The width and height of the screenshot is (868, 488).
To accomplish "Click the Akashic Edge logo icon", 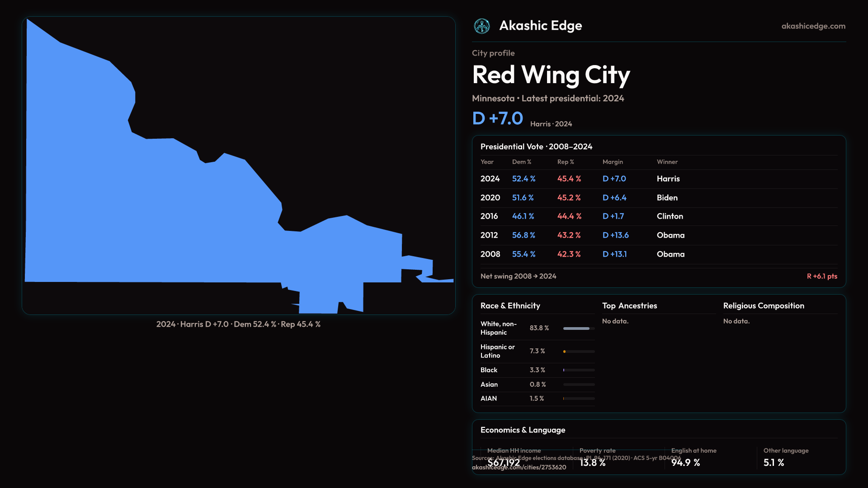I will (x=481, y=26).
